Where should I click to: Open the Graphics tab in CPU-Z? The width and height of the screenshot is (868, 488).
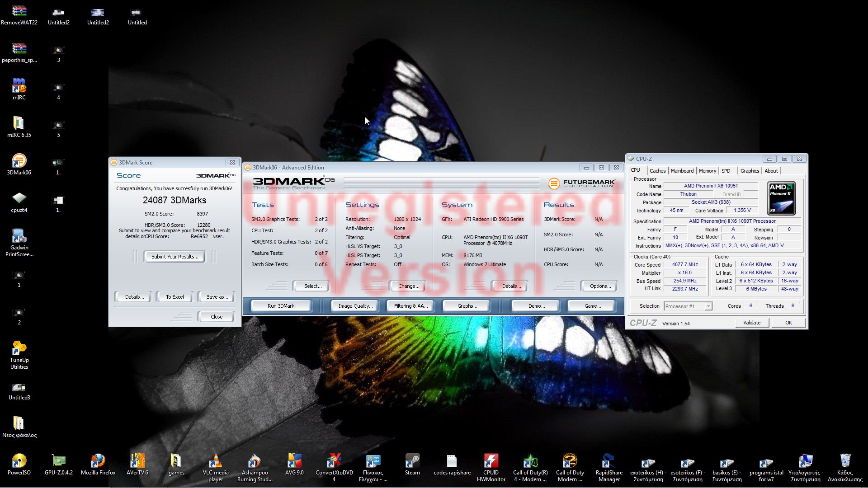750,171
